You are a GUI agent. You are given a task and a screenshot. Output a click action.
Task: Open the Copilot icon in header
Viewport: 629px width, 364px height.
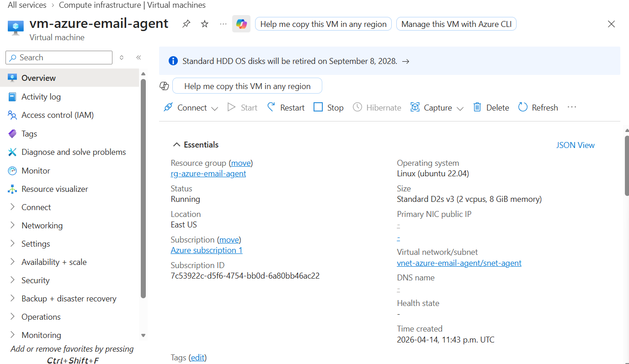point(241,24)
